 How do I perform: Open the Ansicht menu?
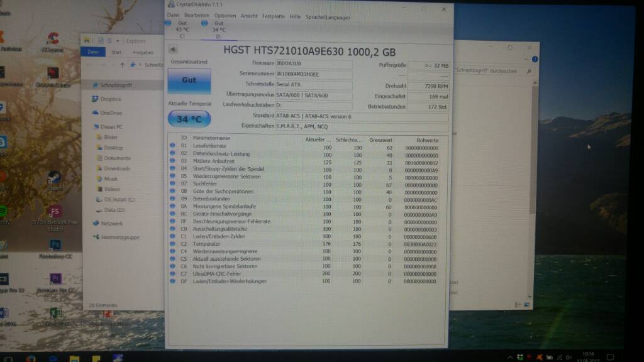249,16
